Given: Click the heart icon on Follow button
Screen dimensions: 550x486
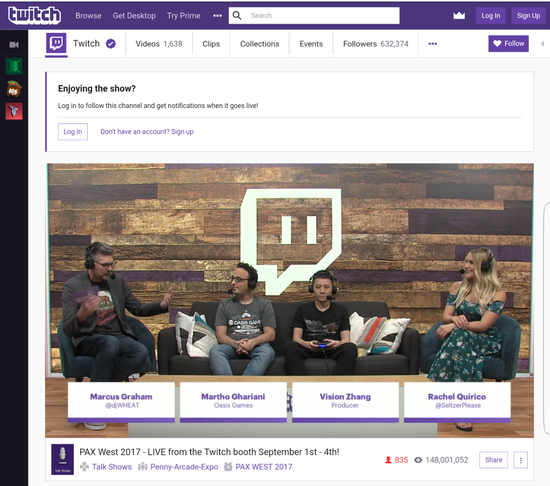Looking at the screenshot, I should tap(497, 43).
